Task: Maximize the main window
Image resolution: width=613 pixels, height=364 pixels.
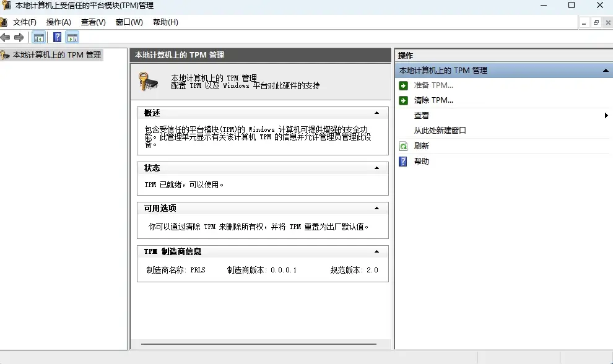Action: [x=572, y=5]
